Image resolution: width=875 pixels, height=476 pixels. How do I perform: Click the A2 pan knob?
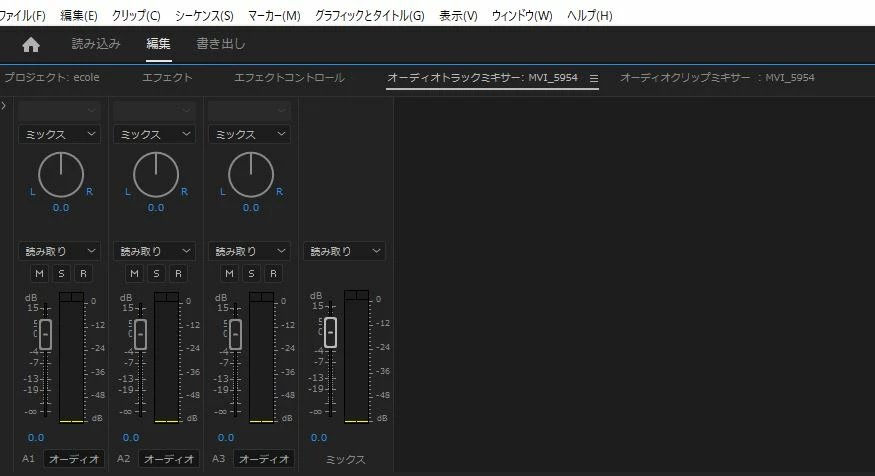pos(156,175)
